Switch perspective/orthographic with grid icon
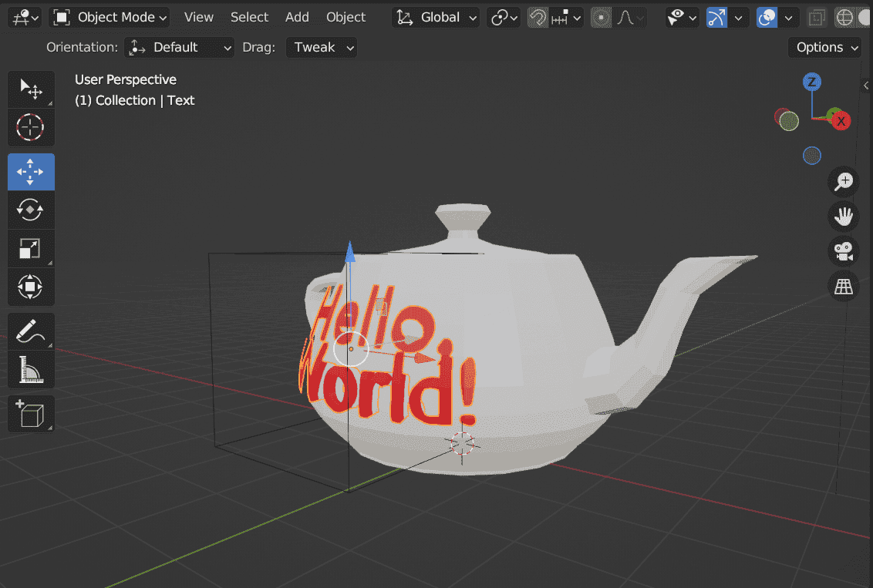Viewport: 873px width, 588px height. pos(844,287)
